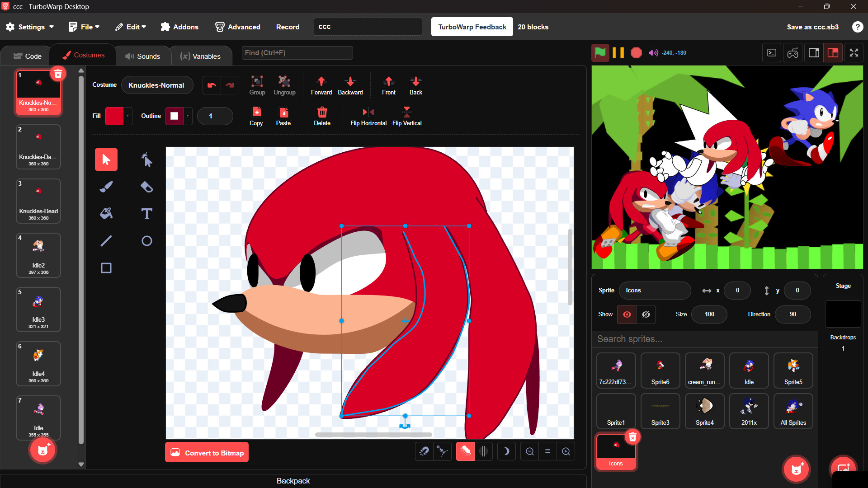Open the TurboWarp Feedback link

[472, 27]
